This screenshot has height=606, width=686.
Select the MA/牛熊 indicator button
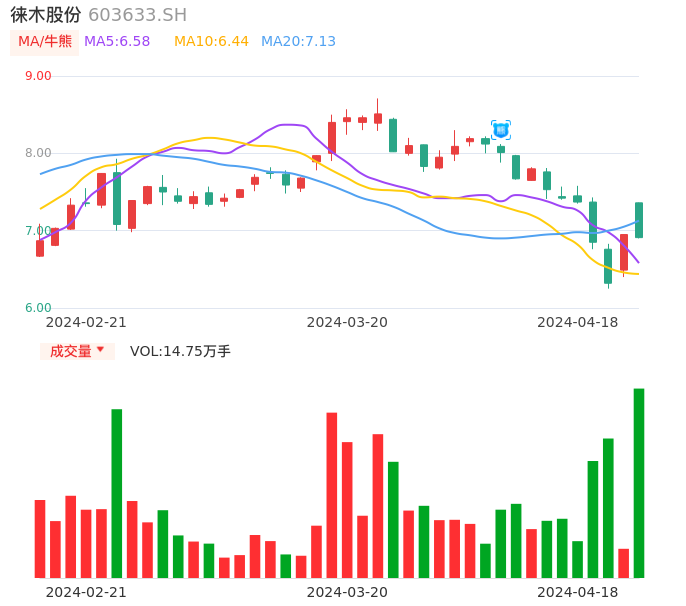coord(45,42)
